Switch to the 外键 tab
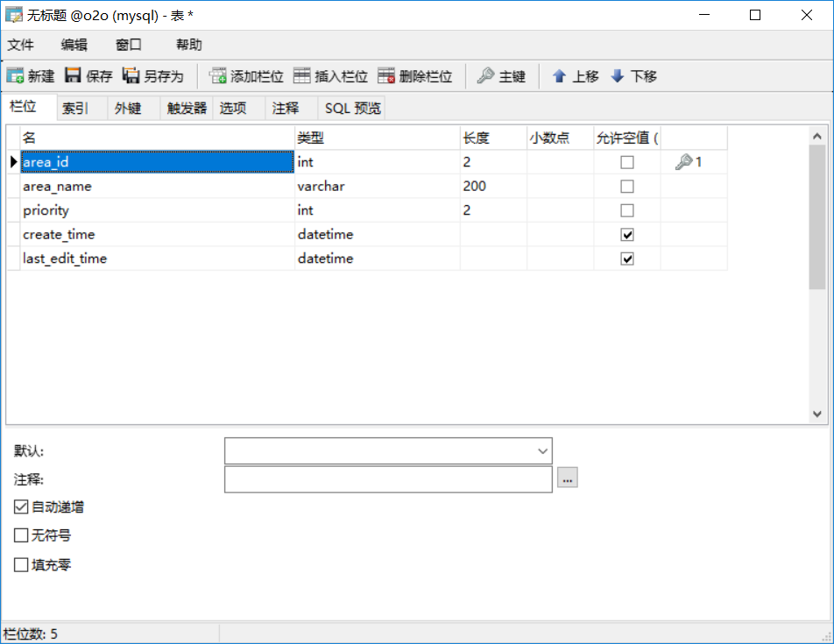The image size is (834, 644). pos(133,108)
